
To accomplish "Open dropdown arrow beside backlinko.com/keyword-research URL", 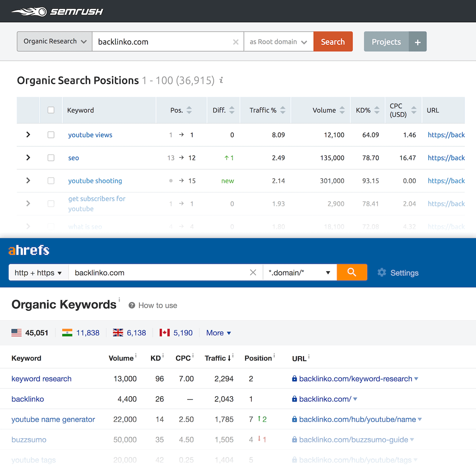I will coord(416,379).
